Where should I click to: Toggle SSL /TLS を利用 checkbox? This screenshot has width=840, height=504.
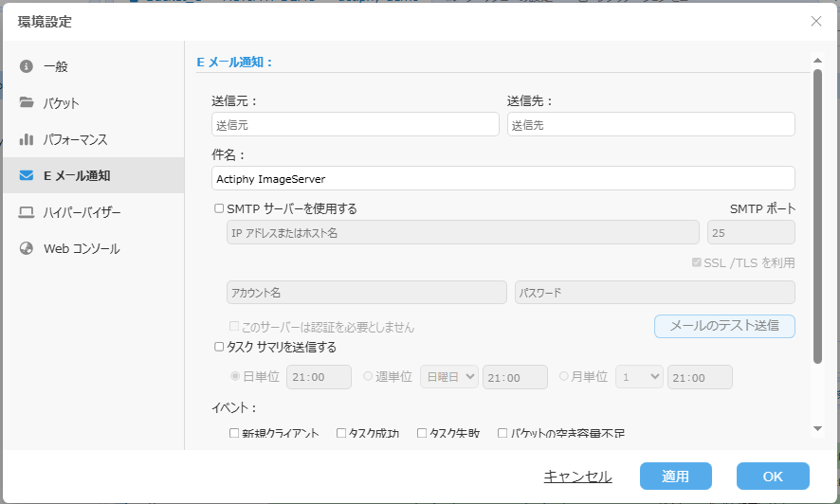697,262
